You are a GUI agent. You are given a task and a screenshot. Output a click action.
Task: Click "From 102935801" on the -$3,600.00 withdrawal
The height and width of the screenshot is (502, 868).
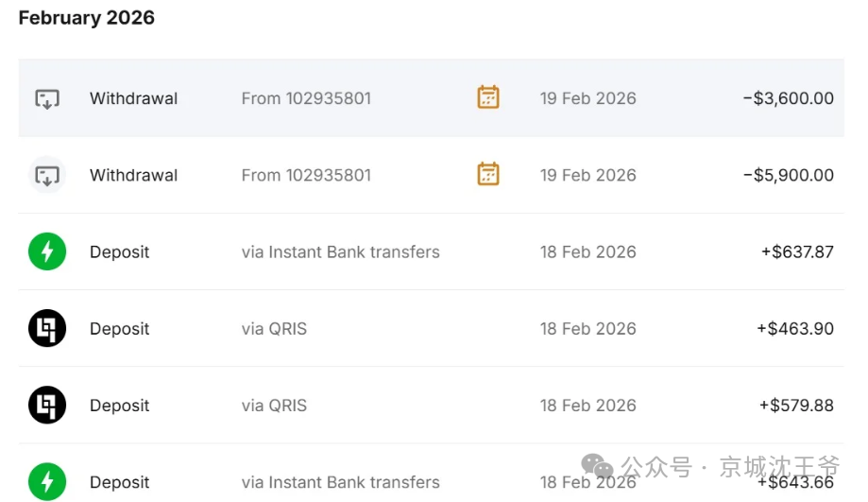click(x=306, y=98)
